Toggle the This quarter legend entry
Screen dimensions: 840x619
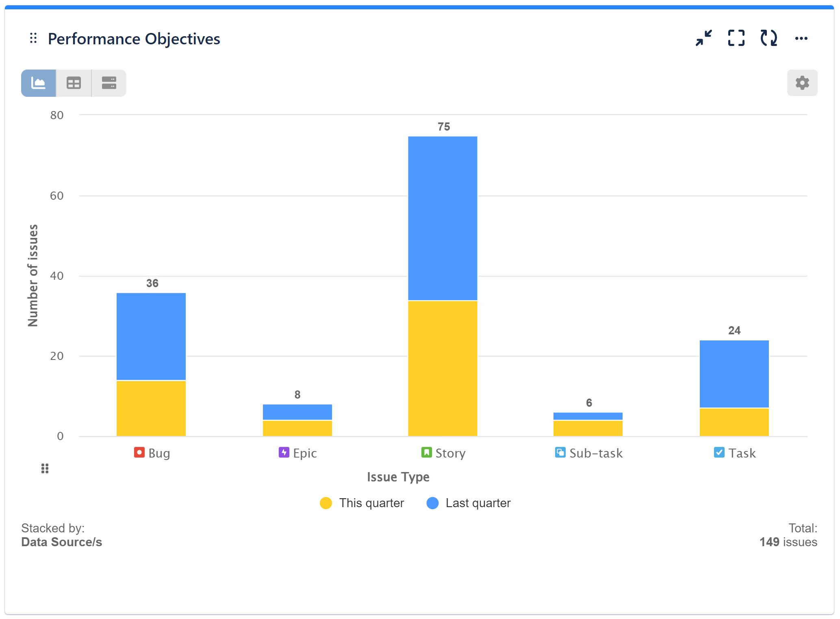point(362,503)
